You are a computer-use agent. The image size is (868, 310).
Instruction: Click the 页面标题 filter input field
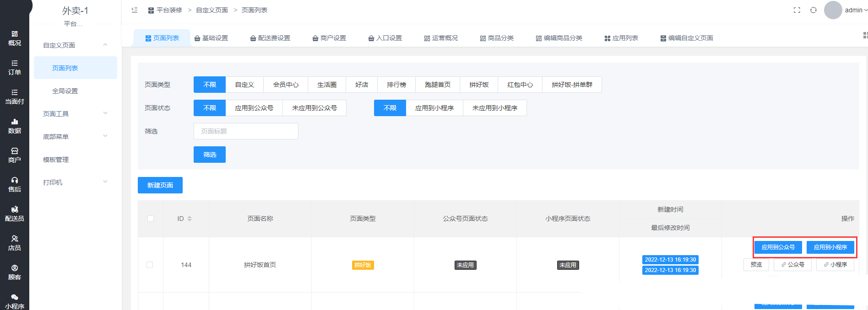click(x=246, y=131)
